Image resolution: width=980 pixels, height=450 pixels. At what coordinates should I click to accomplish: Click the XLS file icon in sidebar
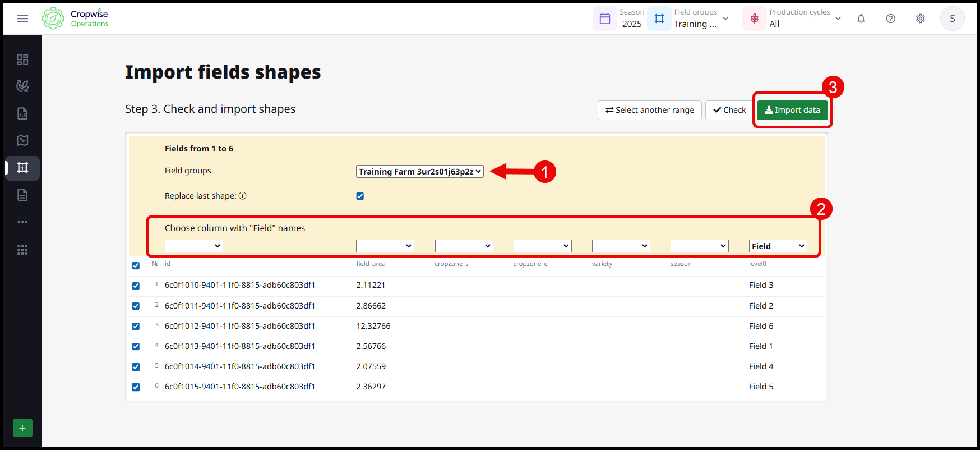click(x=22, y=114)
